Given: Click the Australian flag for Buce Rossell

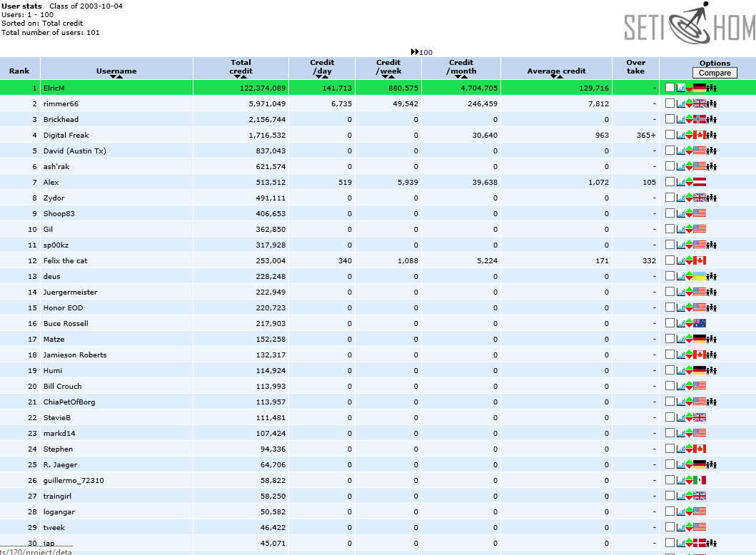Looking at the screenshot, I should pyautogui.click(x=699, y=323).
